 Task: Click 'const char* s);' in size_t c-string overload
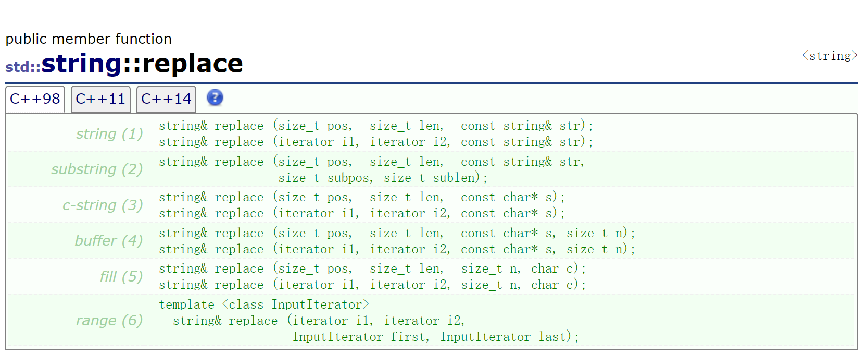tap(513, 198)
